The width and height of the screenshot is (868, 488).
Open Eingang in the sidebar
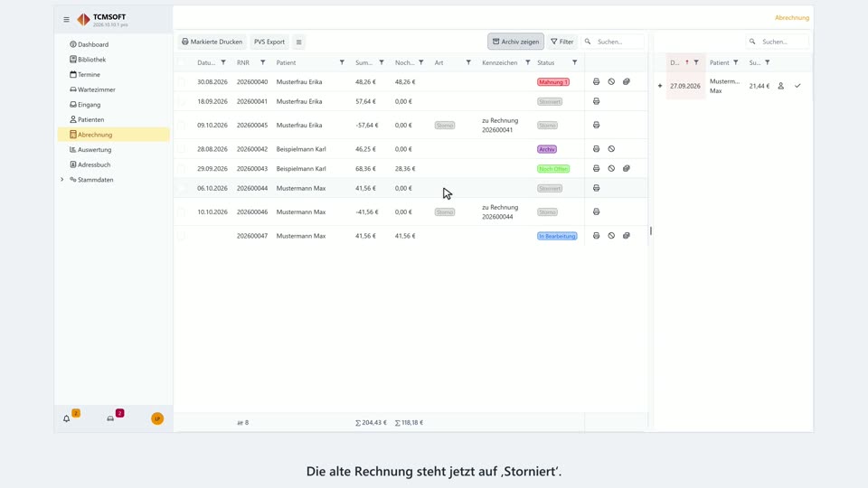pyautogui.click(x=114, y=105)
